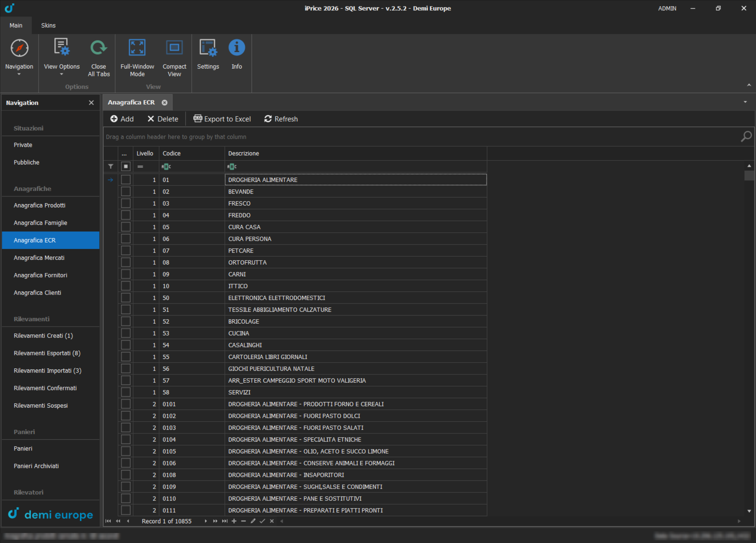Activate Compact View
This screenshot has width=756, height=543.
pos(174,57)
